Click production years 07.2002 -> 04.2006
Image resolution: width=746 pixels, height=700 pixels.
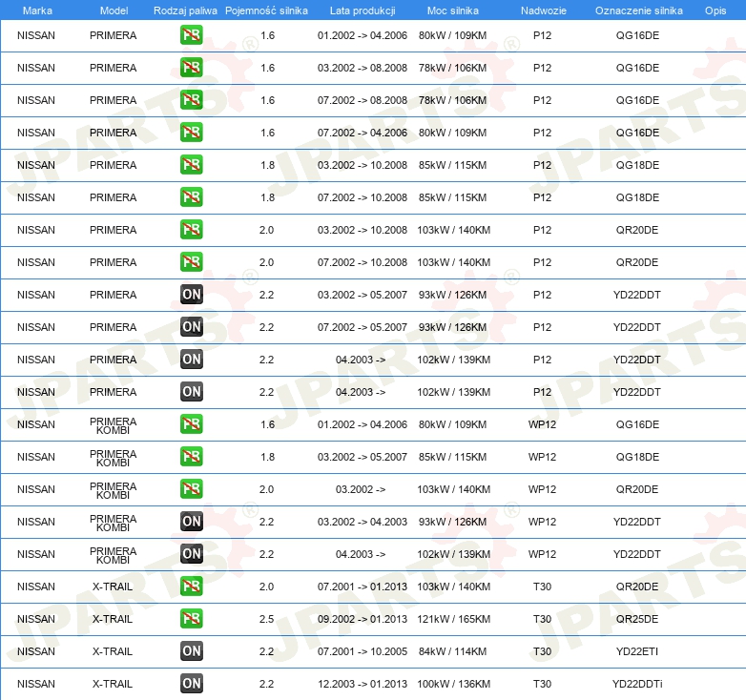coord(363,133)
